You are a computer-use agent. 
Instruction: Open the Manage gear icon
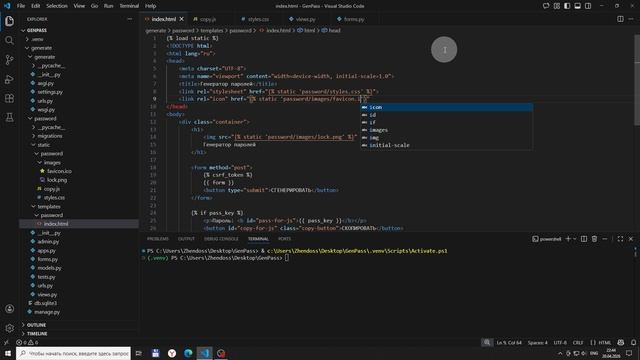[x=9, y=328]
